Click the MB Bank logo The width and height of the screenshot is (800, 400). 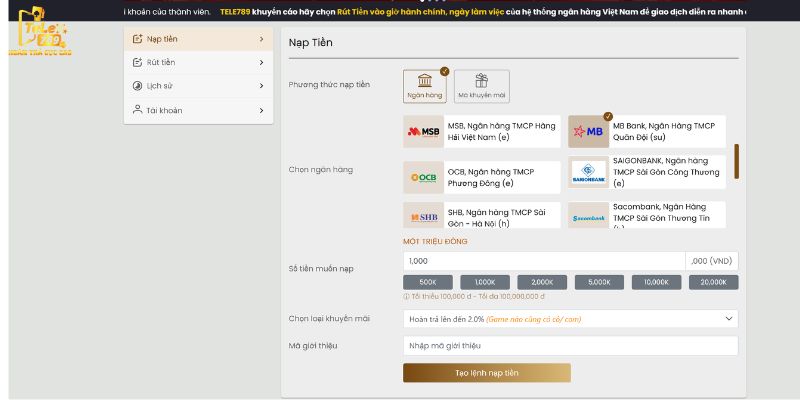(x=588, y=131)
